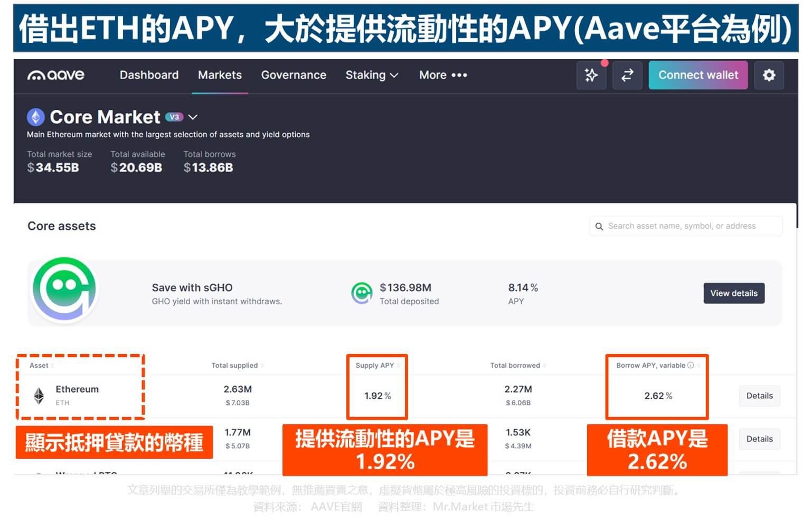812x520 pixels.
Task: Click the small GHO icon near $136.98M
Action: [x=362, y=293]
